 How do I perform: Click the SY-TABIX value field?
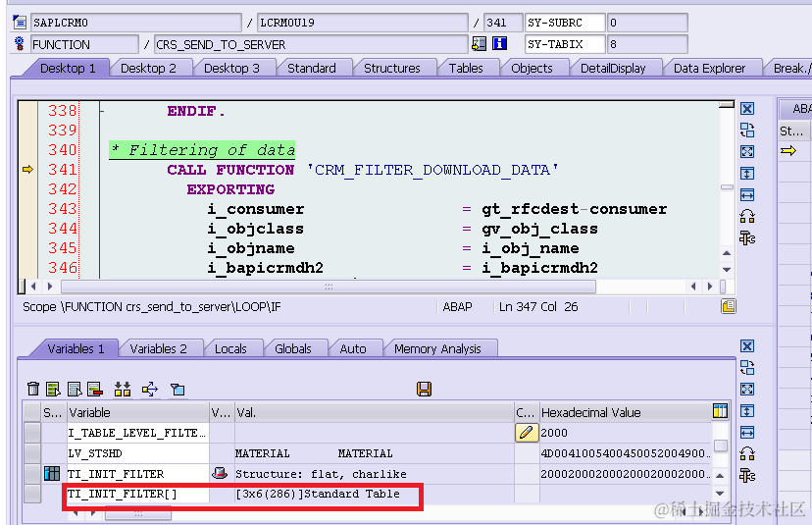pos(647,44)
